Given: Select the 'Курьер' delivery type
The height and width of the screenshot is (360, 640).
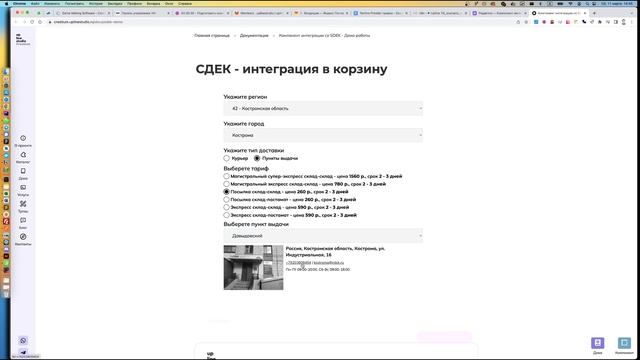Looking at the screenshot, I should [x=227, y=158].
